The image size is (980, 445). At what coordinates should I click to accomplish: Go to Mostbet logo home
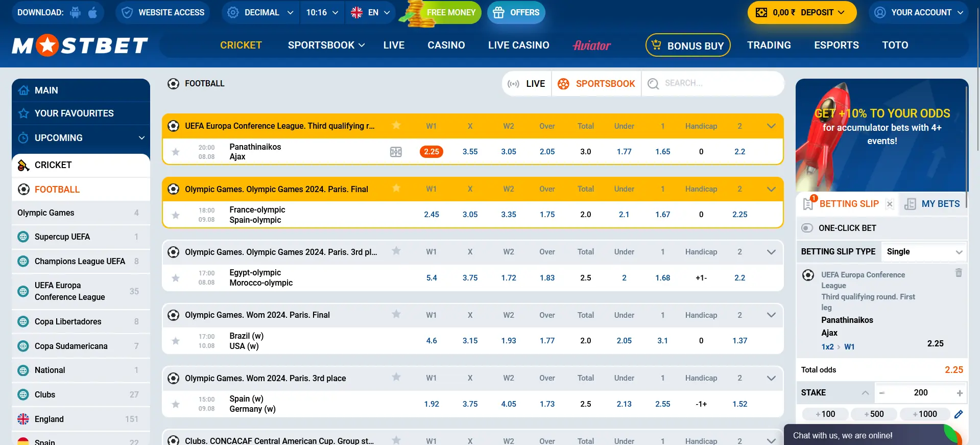[80, 45]
